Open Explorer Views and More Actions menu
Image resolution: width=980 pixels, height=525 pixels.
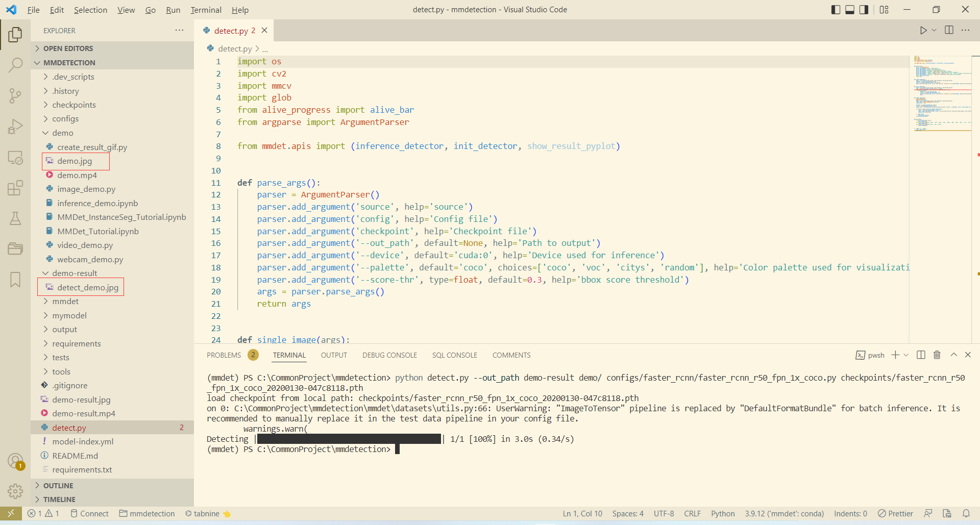[x=179, y=30]
